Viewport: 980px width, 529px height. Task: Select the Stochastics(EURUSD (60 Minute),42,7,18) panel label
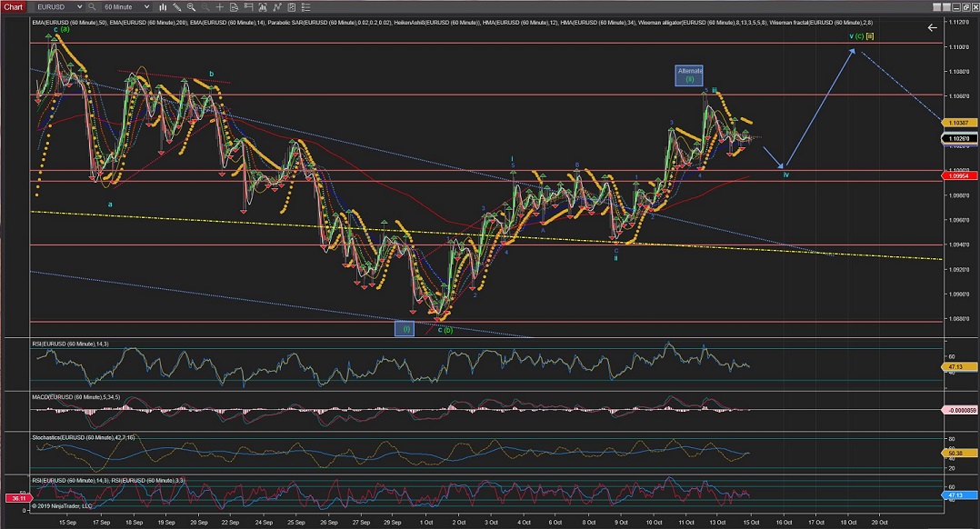(x=83, y=437)
